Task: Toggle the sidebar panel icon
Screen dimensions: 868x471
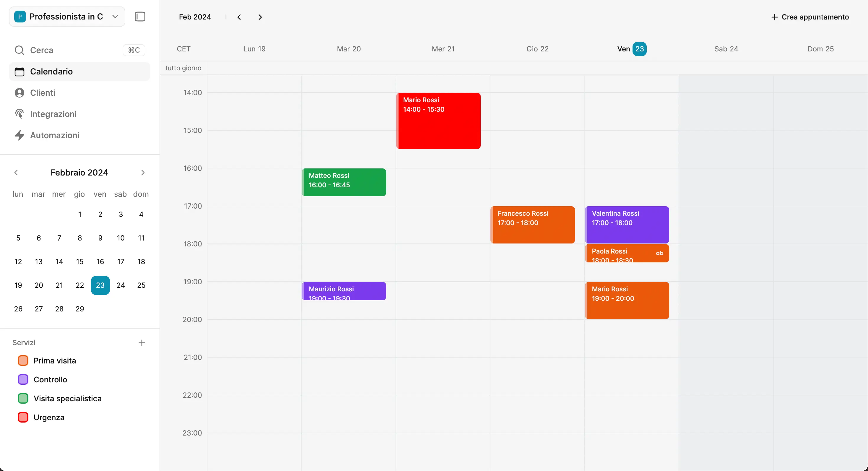Action: 140,16
